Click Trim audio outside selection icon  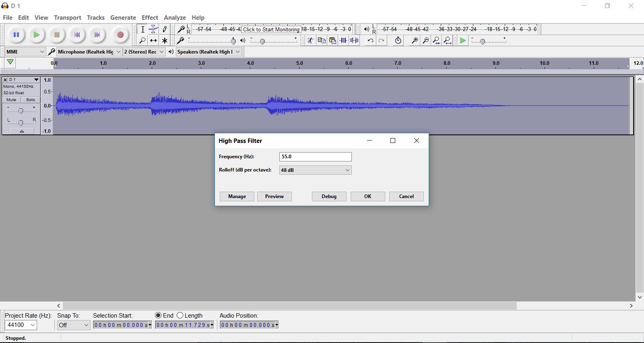click(343, 40)
